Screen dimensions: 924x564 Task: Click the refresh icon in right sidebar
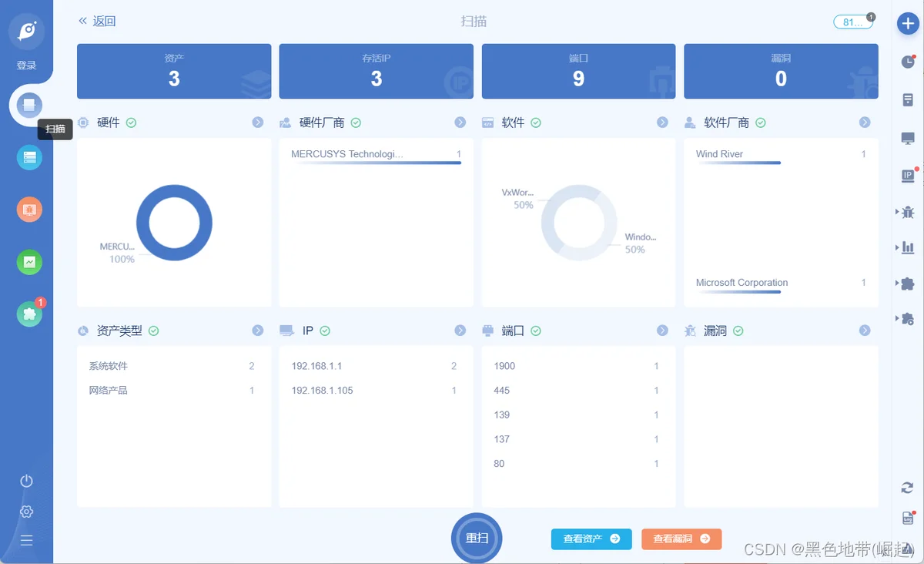908,488
